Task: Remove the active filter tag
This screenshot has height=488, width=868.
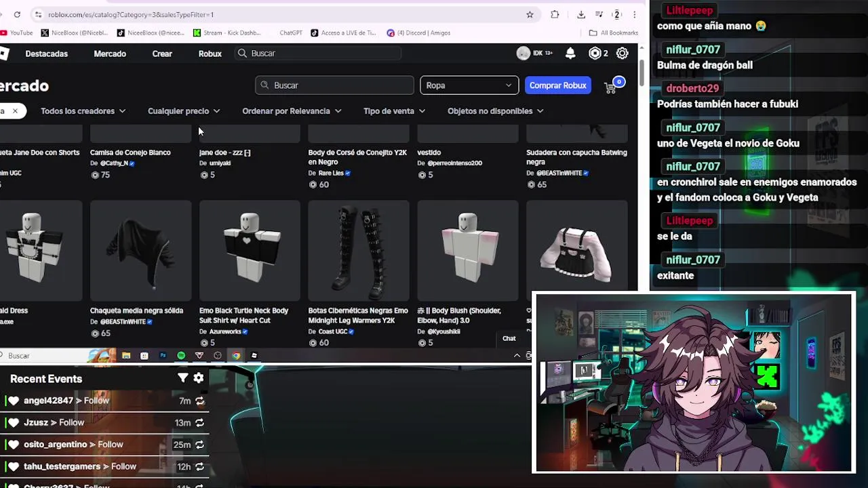Action: pyautogui.click(x=15, y=111)
